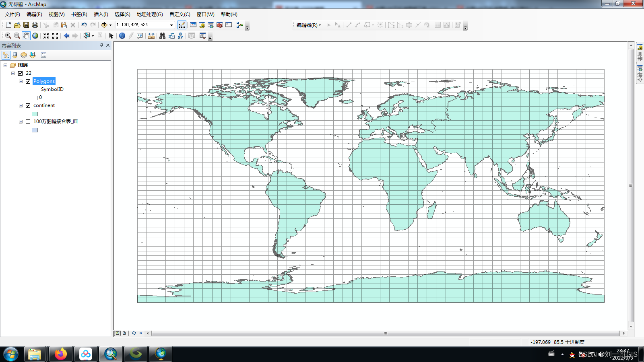Save the map document
Image resolution: width=644 pixels, height=362 pixels.
coord(26,25)
